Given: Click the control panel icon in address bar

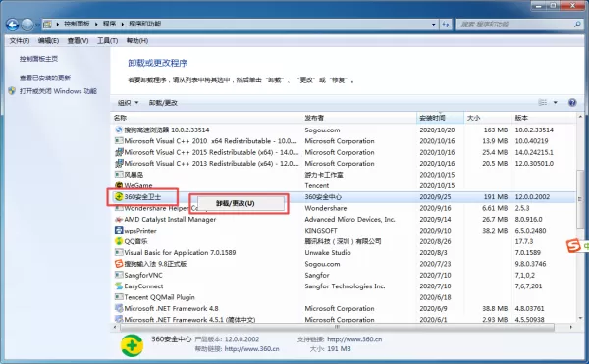Looking at the screenshot, I should click(x=47, y=25).
